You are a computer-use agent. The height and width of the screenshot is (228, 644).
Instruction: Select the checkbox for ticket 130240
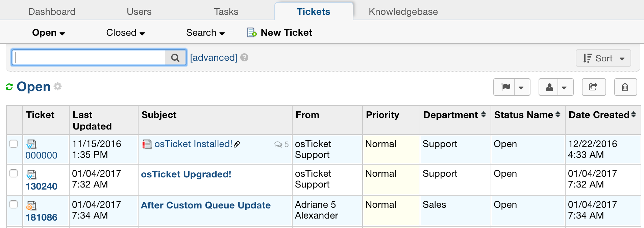pyautogui.click(x=14, y=173)
